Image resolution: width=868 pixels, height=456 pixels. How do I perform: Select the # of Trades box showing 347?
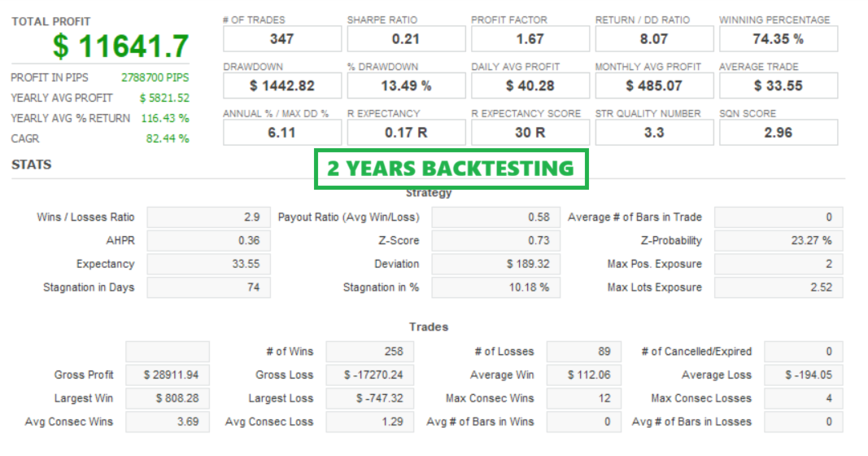[x=281, y=38]
